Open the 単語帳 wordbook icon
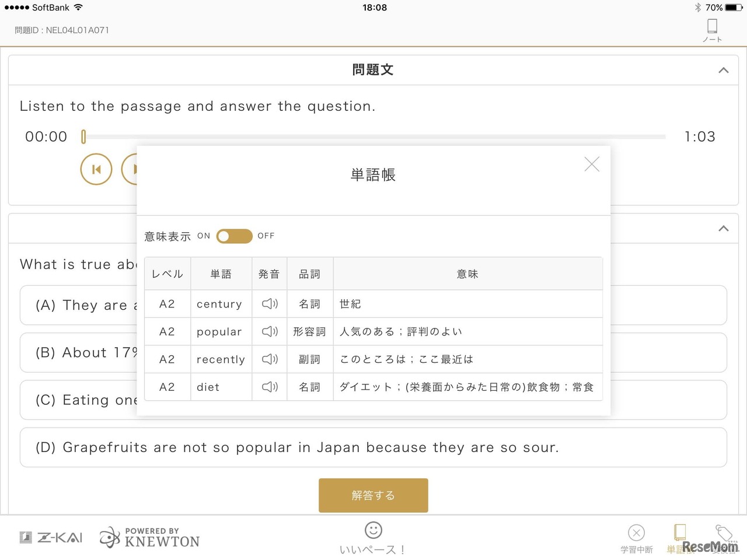747x560 pixels. [x=680, y=534]
